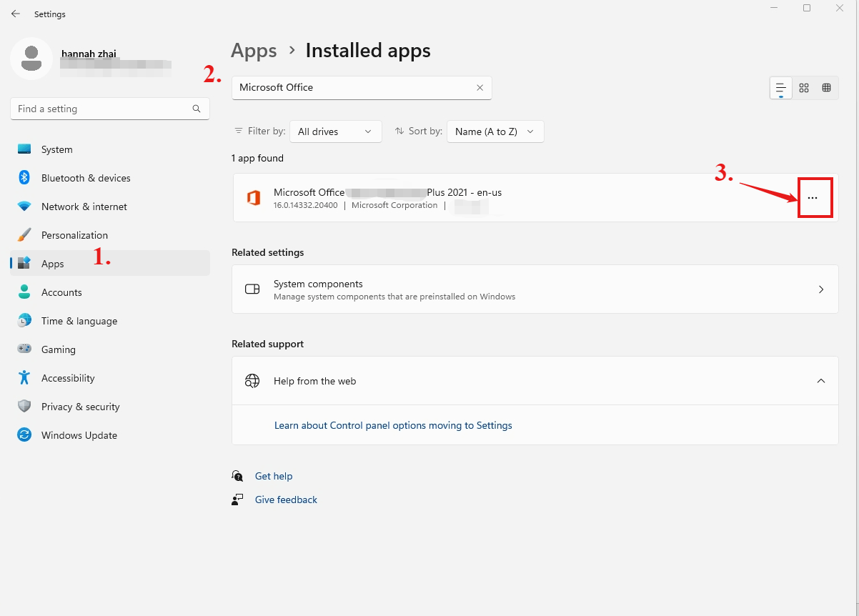This screenshot has height=616, width=859.
Task: Click the Personalization paintbrush icon
Action: [24, 235]
